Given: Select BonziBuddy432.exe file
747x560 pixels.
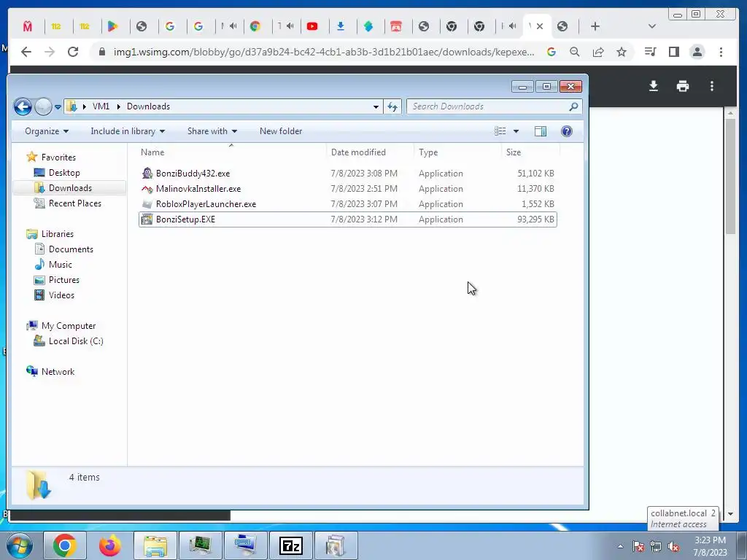Looking at the screenshot, I should [x=348, y=174].
